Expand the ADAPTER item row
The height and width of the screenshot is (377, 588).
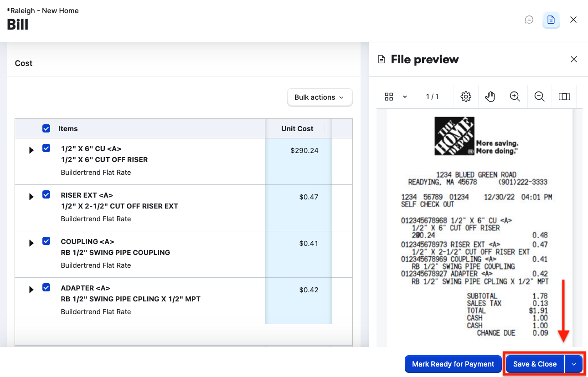[x=31, y=290]
